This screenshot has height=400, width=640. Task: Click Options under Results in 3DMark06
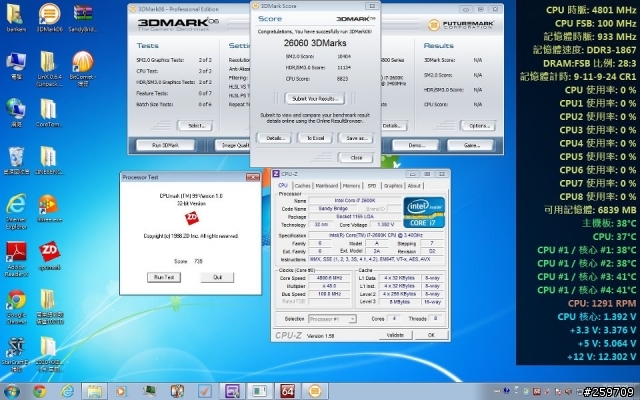478,126
